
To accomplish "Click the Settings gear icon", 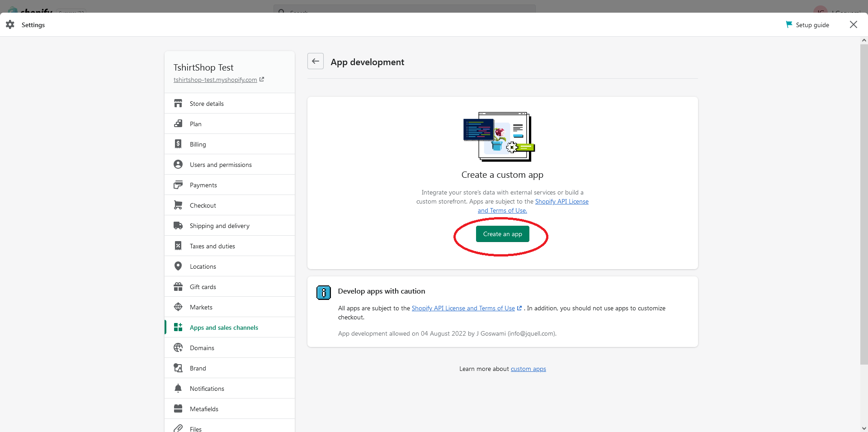I will click(10, 24).
